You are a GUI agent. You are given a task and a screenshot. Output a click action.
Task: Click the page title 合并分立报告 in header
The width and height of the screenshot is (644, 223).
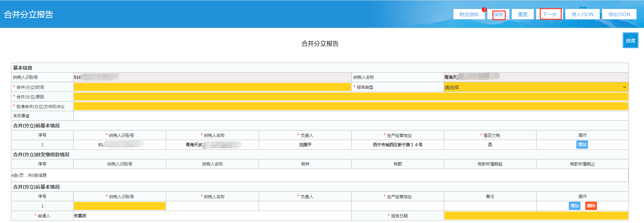tap(29, 14)
